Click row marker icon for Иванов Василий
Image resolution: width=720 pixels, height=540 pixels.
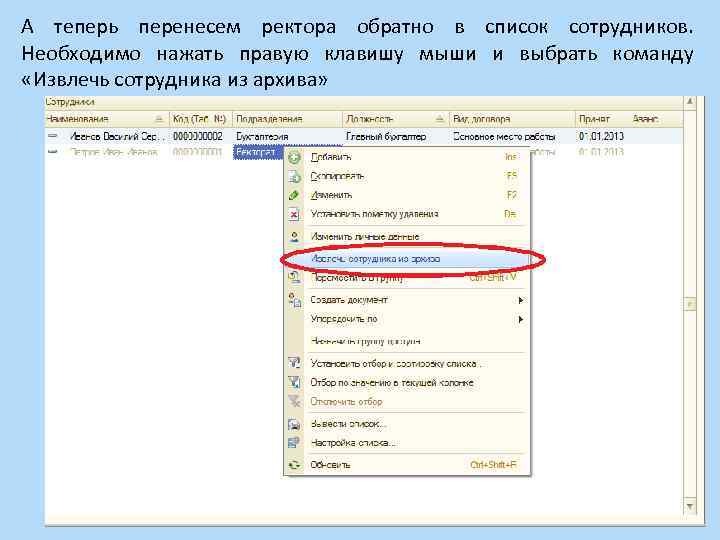coord(53,136)
